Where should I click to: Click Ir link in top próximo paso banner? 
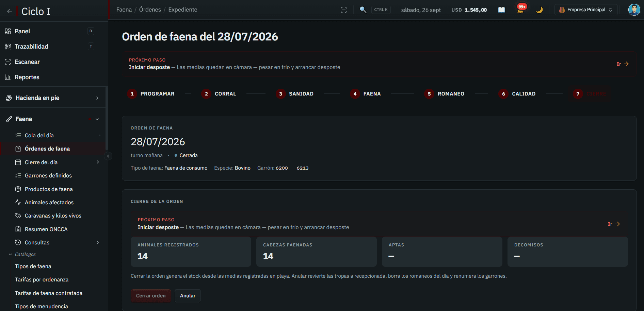pyautogui.click(x=623, y=64)
